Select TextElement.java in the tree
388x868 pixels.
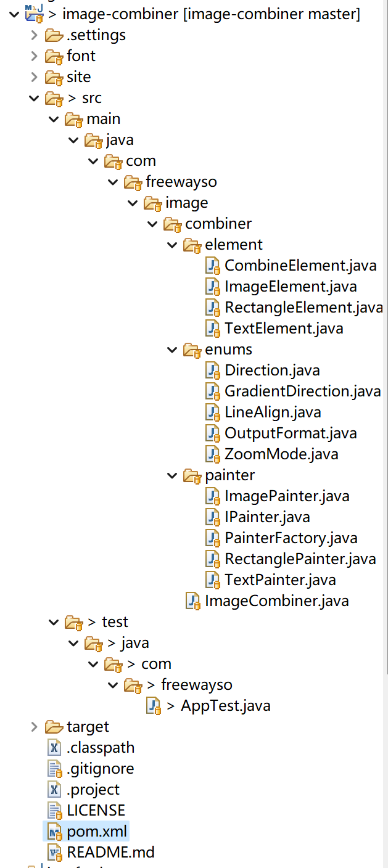pos(284,329)
